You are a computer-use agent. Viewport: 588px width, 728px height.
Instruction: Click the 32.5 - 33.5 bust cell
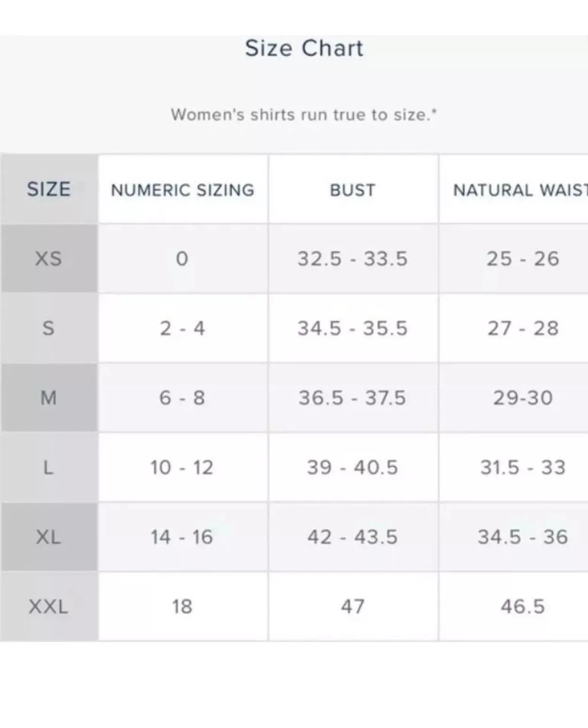353,258
